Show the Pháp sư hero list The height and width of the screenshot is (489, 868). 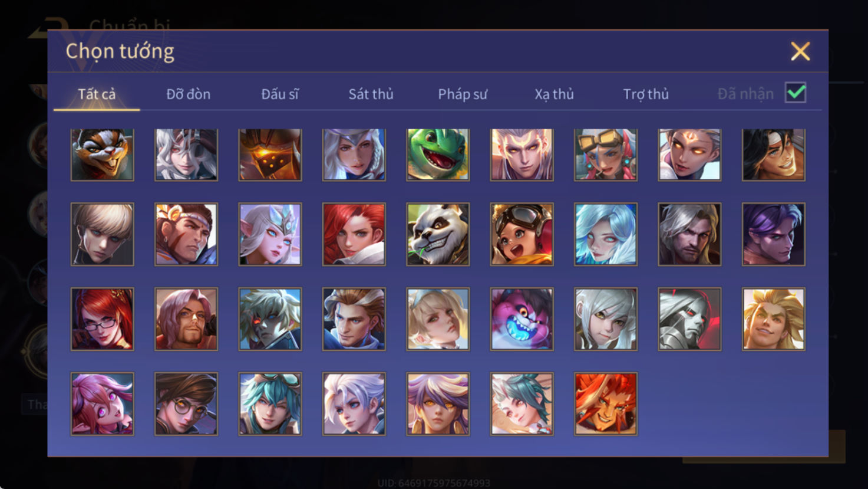(463, 94)
